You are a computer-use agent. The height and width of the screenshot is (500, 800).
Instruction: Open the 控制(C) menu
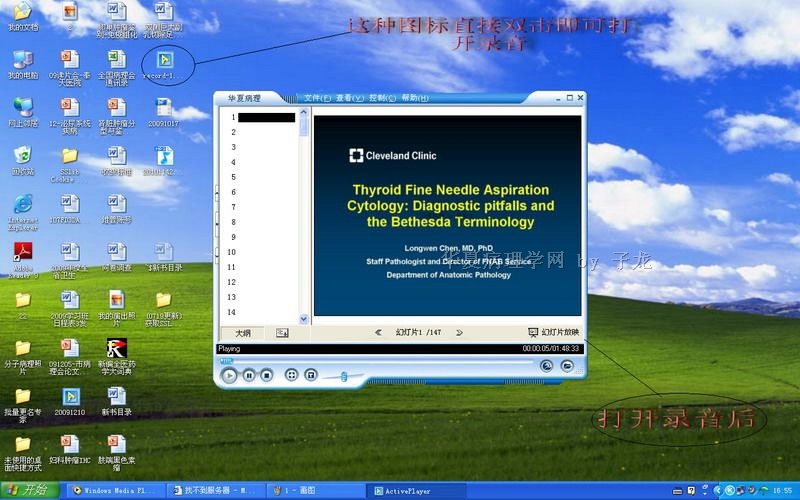click(382, 98)
